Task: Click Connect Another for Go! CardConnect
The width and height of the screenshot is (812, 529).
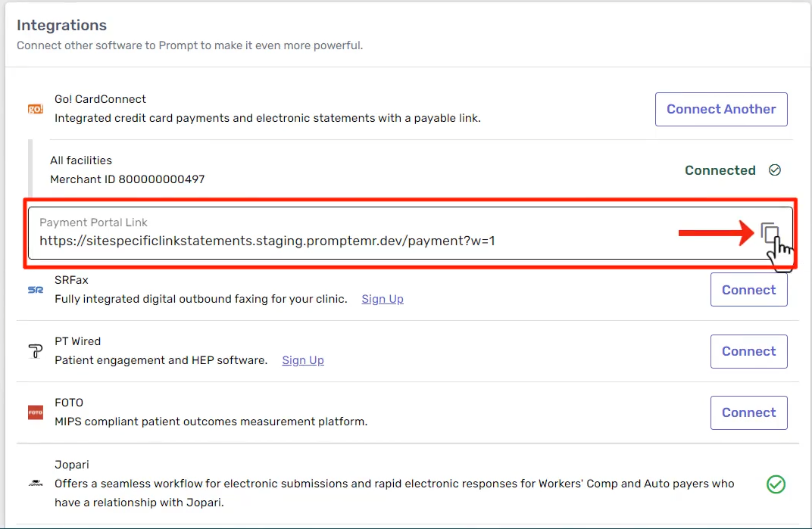Action: coord(721,109)
